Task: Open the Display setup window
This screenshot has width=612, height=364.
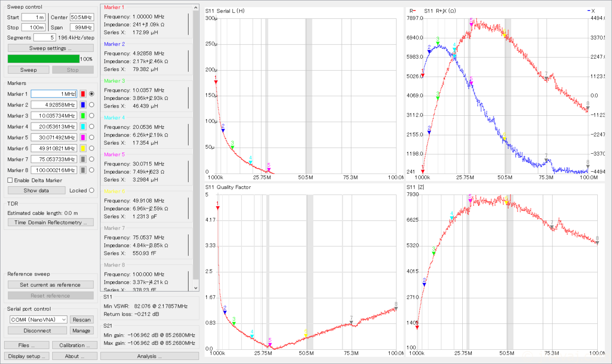Action: 27,356
